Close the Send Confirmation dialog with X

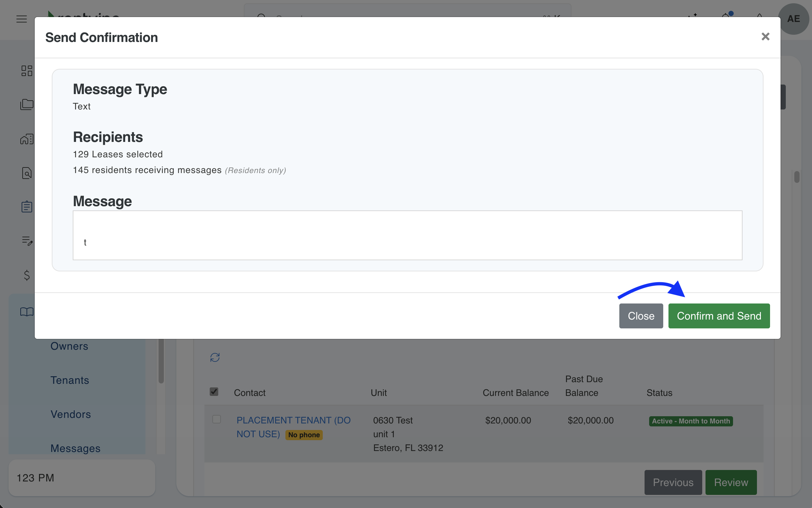(x=765, y=37)
